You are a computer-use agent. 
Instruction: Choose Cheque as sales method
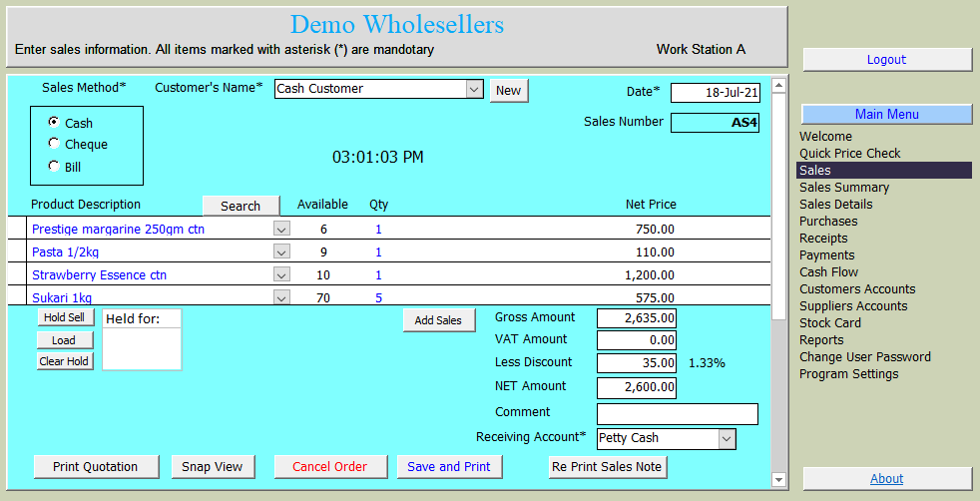[54, 143]
